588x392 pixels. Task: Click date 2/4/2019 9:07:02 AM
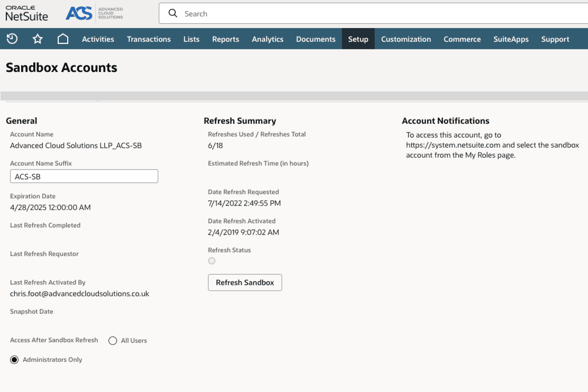click(243, 233)
